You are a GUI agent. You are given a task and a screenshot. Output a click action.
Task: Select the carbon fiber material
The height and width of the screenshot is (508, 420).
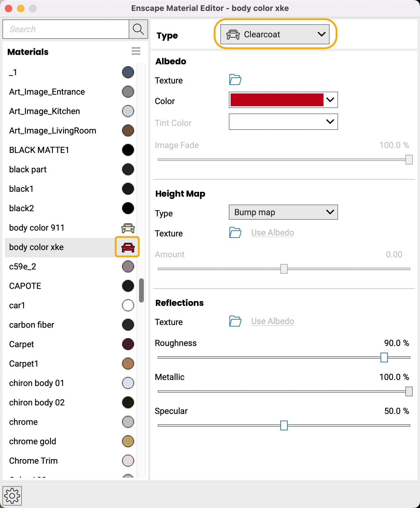point(32,325)
